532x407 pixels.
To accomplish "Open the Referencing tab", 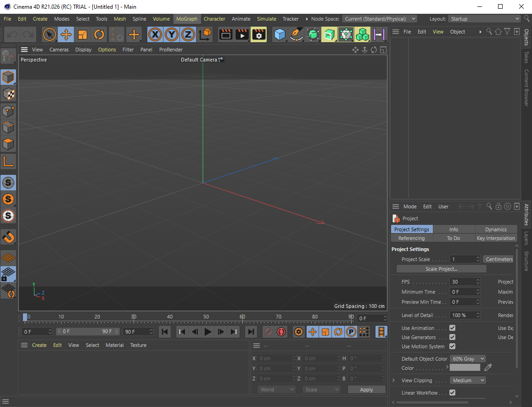I will pos(412,239).
